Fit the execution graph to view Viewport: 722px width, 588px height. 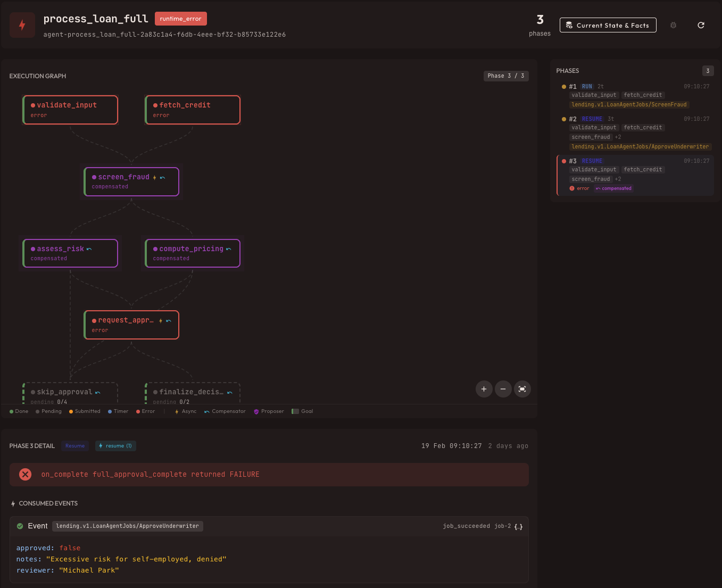pos(522,389)
